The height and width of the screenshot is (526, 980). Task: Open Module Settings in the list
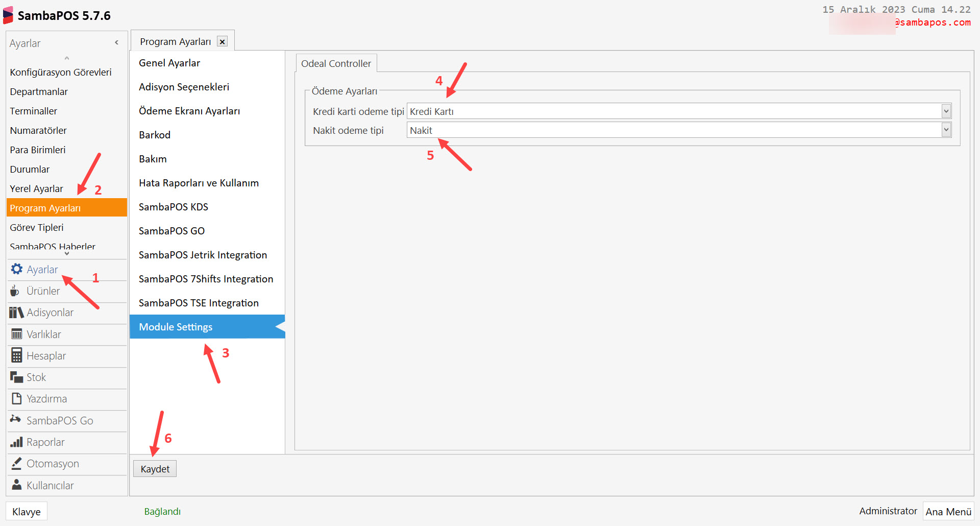pyautogui.click(x=176, y=327)
